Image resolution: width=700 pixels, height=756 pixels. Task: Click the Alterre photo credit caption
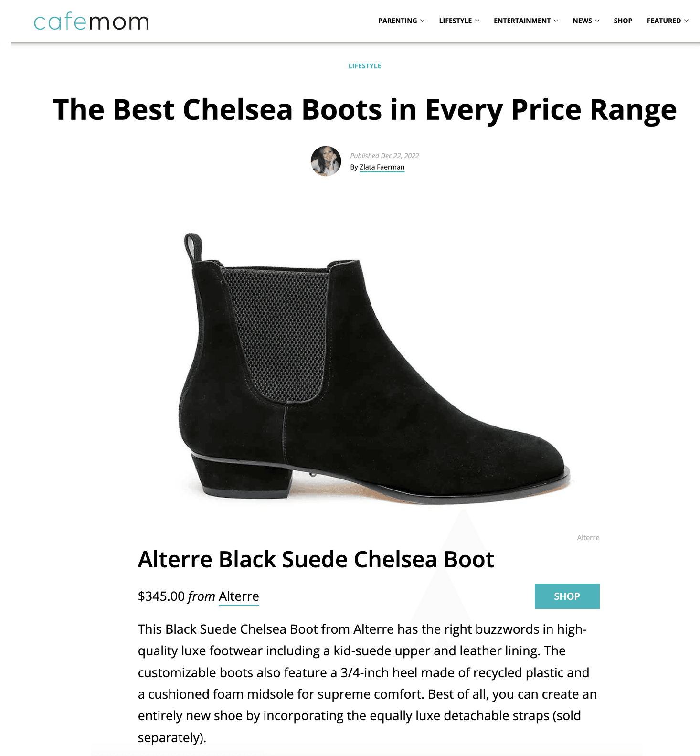coord(588,537)
